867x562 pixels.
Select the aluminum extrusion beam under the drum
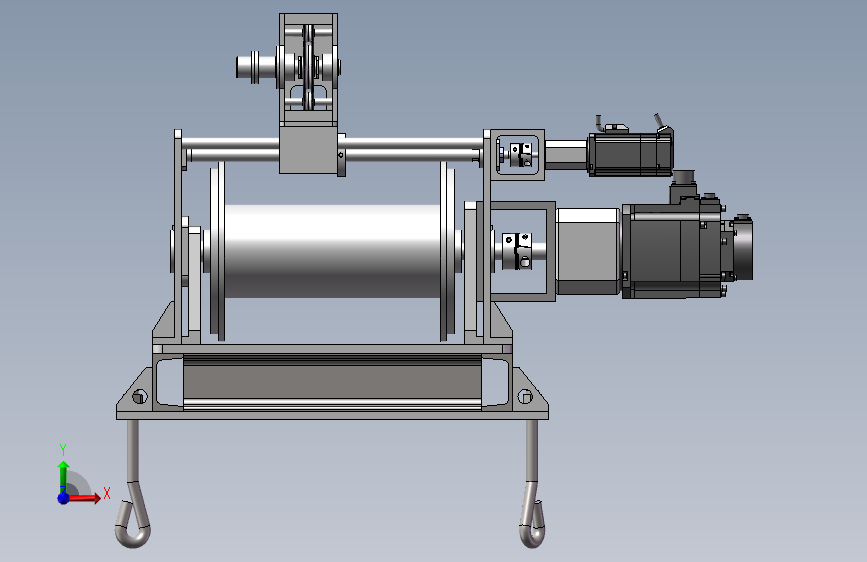pos(332,383)
